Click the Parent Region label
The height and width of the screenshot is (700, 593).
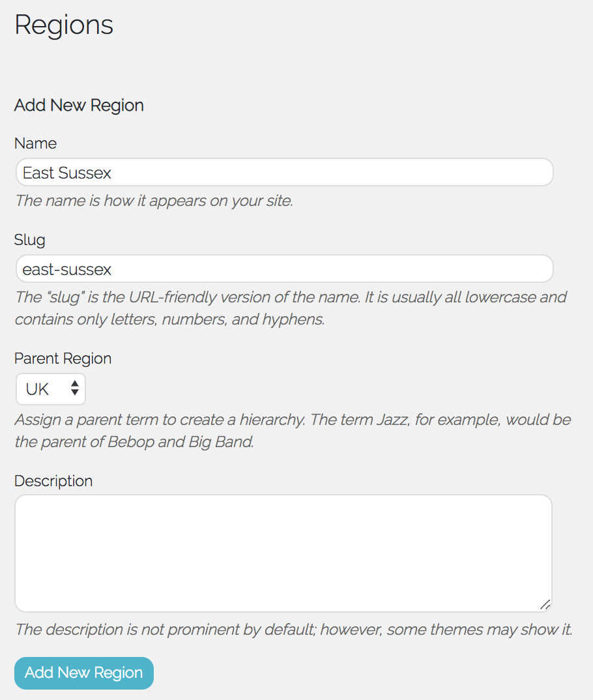pos(63,358)
